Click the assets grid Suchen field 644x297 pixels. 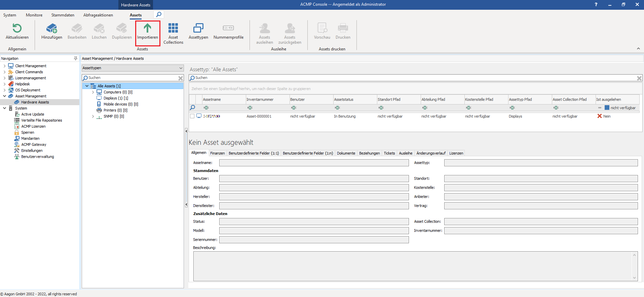[x=415, y=78]
